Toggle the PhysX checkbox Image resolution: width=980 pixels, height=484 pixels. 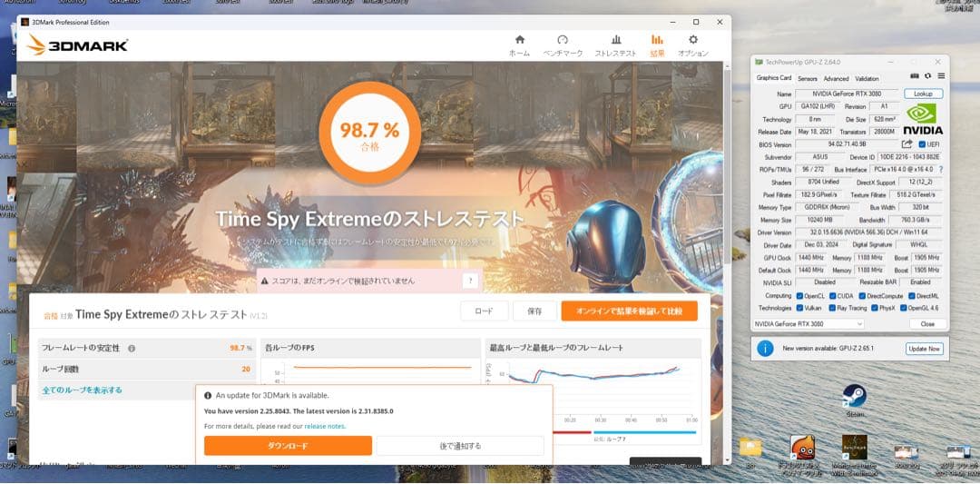[x=874, y=308]
